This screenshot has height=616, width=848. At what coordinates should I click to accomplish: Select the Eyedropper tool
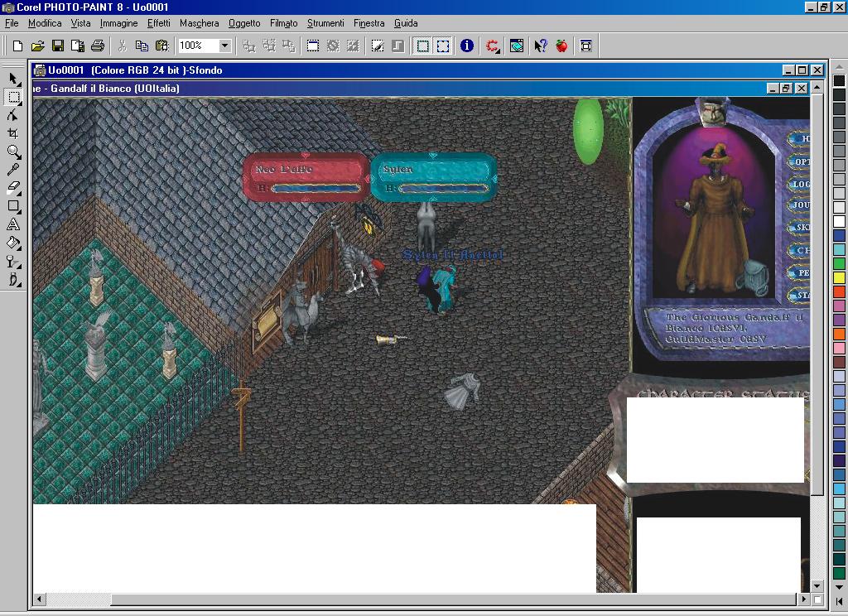13,169
